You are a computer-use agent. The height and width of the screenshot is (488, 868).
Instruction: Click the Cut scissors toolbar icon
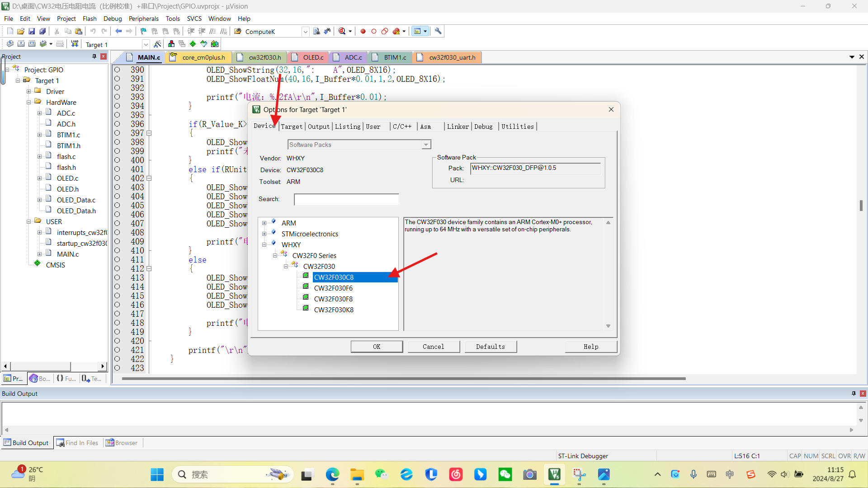[x=57, y=31]
